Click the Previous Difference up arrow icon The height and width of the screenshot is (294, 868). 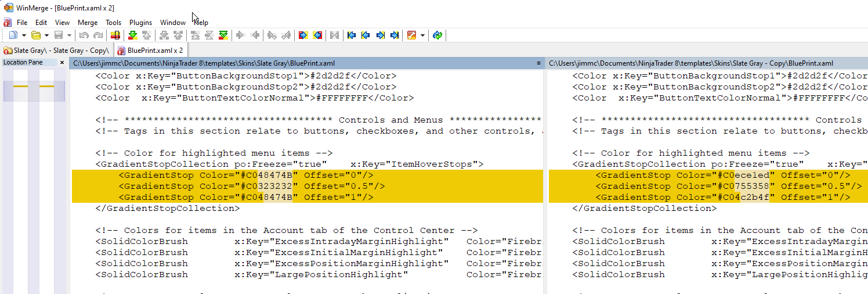pyautogui.click(x=147, y=35)
